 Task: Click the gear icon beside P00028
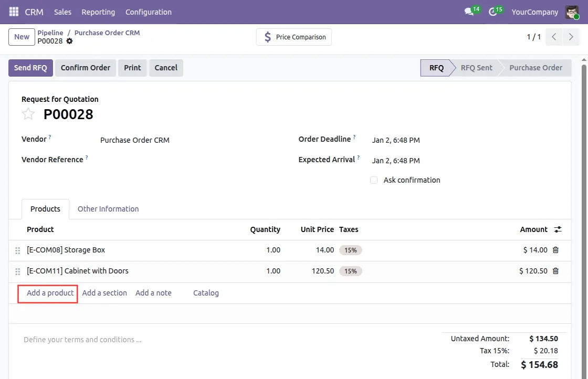pos(69,41)
